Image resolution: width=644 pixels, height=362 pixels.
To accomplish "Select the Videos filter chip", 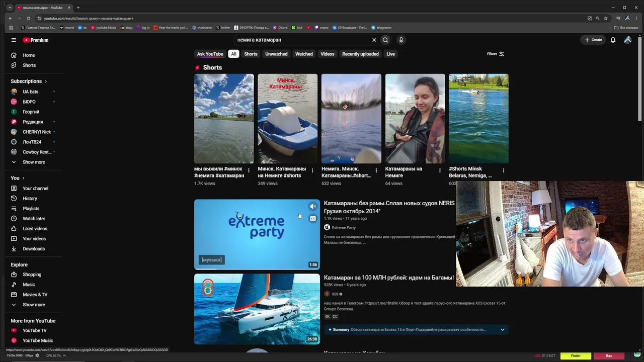I will pos(328,54).
